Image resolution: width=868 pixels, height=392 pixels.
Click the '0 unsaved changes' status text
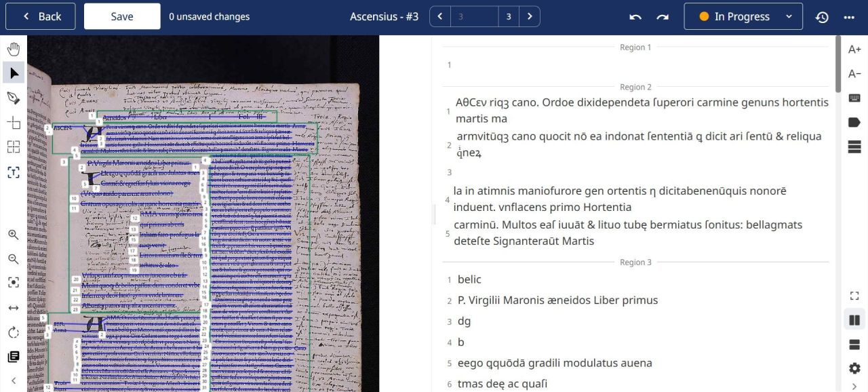[210, 16]
